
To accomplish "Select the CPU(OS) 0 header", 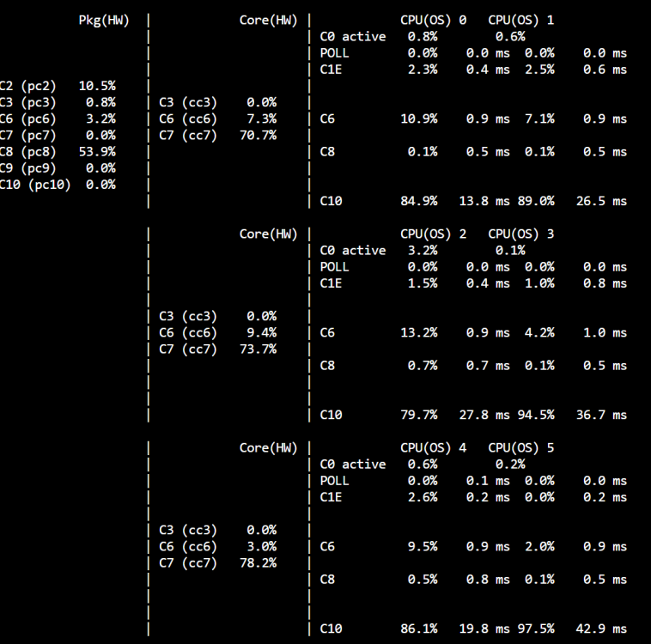I will pyautogui.click(x=433, y=21).
